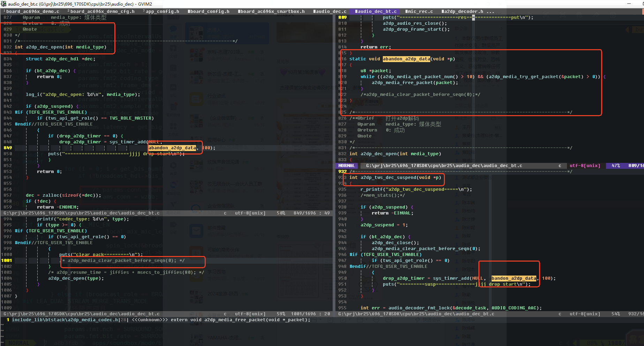Go to the audio_dec.c tab
Viewport: 644px width, 346px height.
click(330, 11)
